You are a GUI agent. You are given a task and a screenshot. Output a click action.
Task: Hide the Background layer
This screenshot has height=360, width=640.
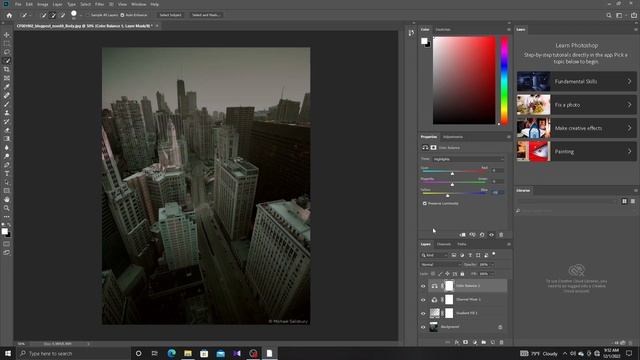pos(423,327)
